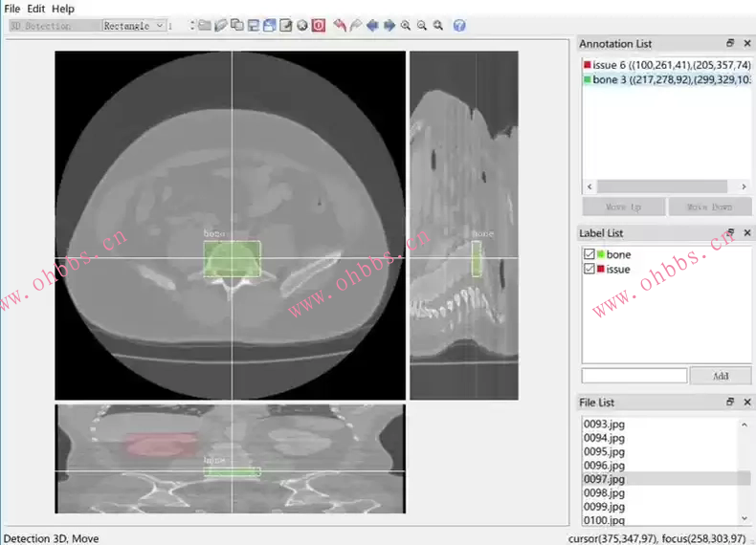
Task: Click the open folder icon in toolbar
Action: click(x=205, y=26)
